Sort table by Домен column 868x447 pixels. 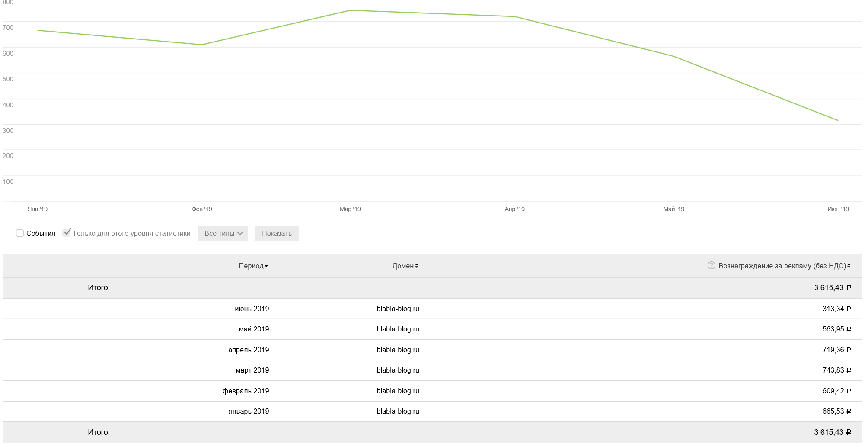pos(405,266)
